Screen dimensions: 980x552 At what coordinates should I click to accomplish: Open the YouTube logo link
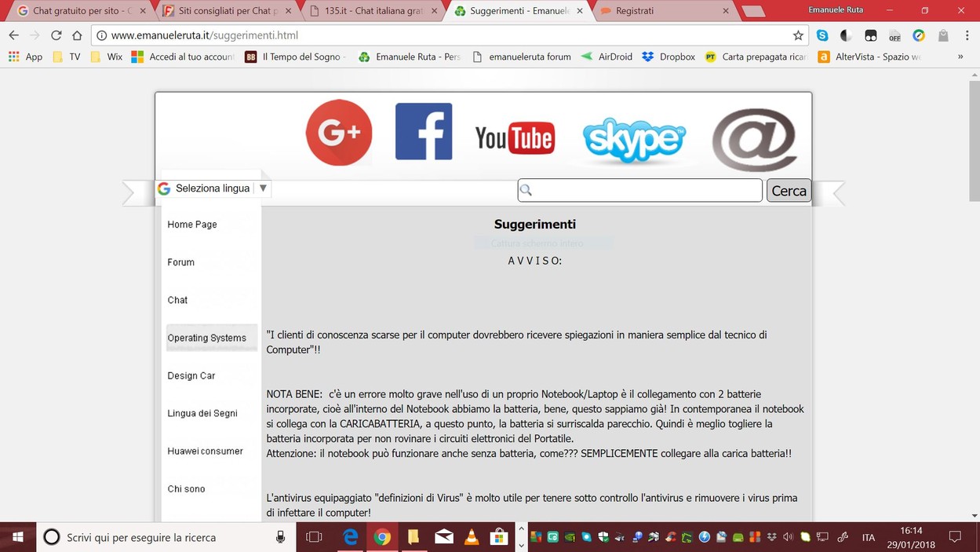(515, 139)
